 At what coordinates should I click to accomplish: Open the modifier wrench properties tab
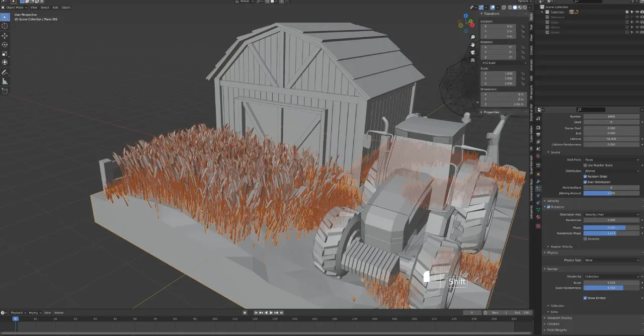[x=538, y=181]
